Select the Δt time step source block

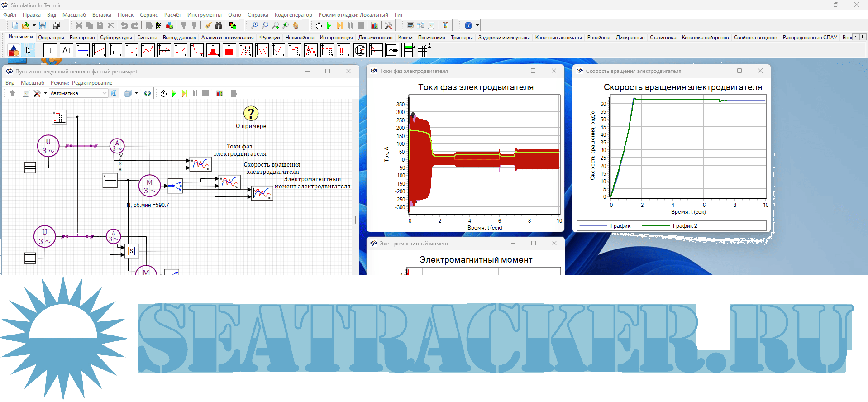click(x=67, y=50)
